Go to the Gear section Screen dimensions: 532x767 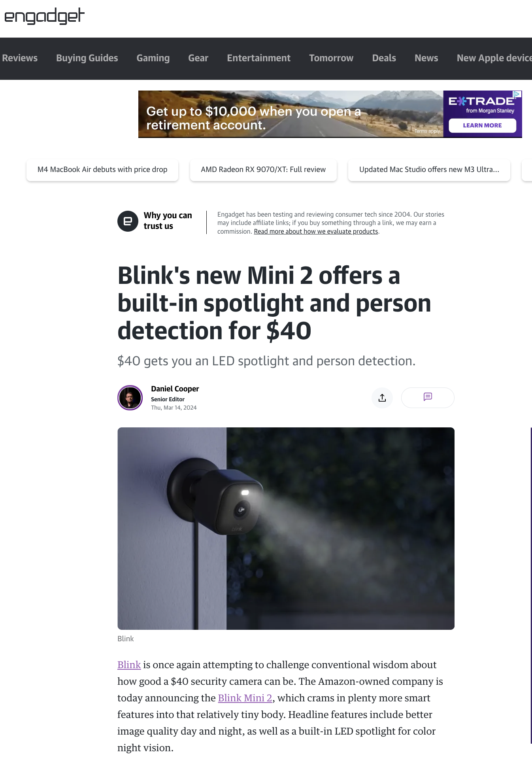coord(198,58)
